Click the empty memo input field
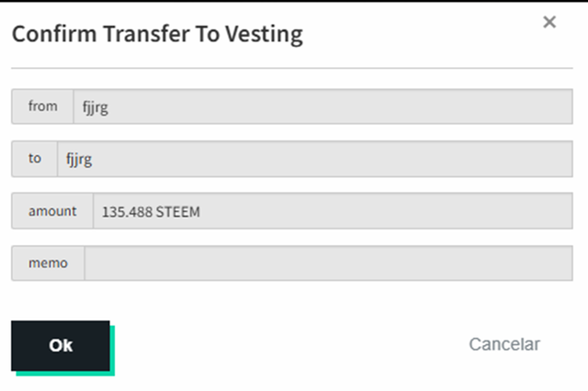588x391 pixels. point(328,263)
